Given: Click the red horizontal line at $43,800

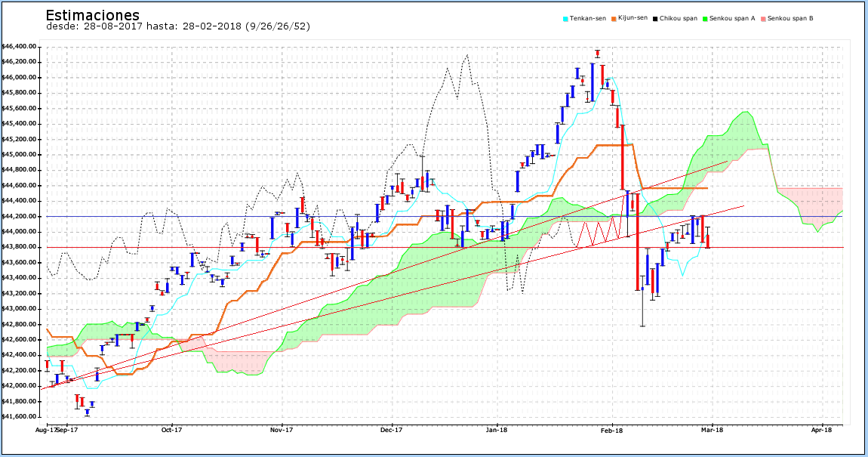Looking at the screenshot, I should click(x=445, y=247).
